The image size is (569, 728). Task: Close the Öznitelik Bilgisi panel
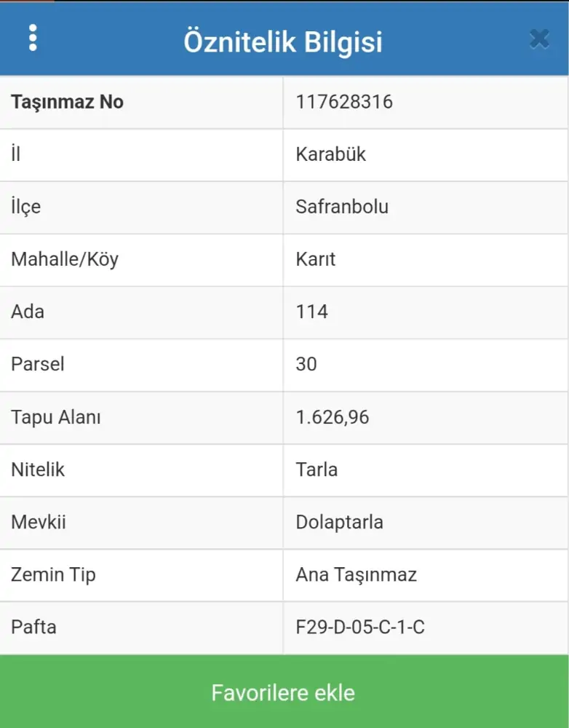click(x=539, y=39)
